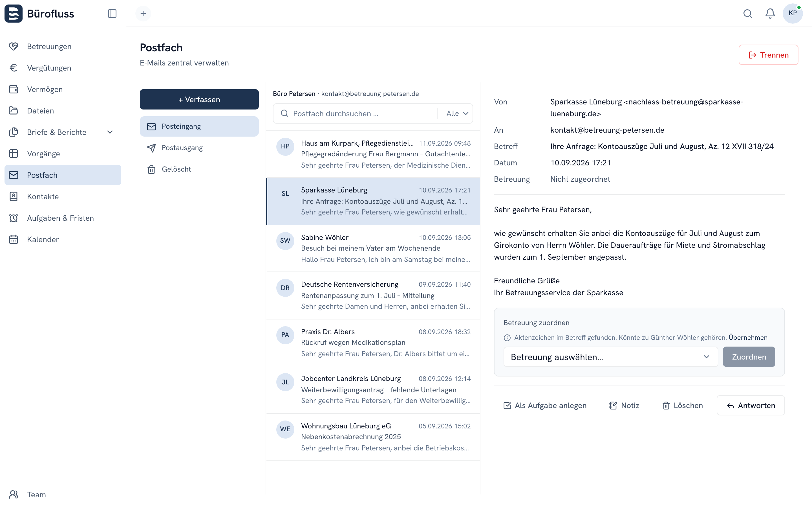
Task: Click the Trennen disconnect button
Action: [x=768, y=55]
